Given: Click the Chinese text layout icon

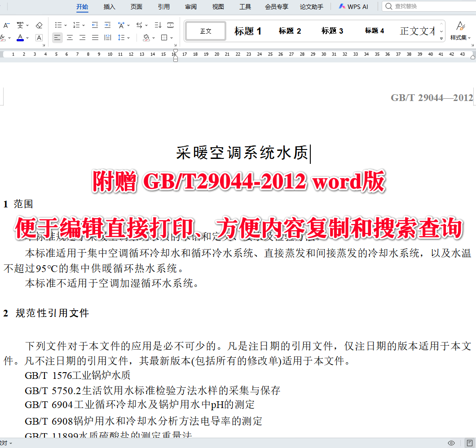Looking at the screenshot, I should tap(121, 25).
